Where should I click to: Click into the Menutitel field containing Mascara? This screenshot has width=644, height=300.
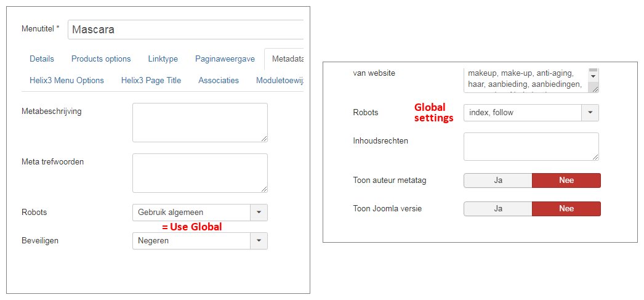point(186,30)
